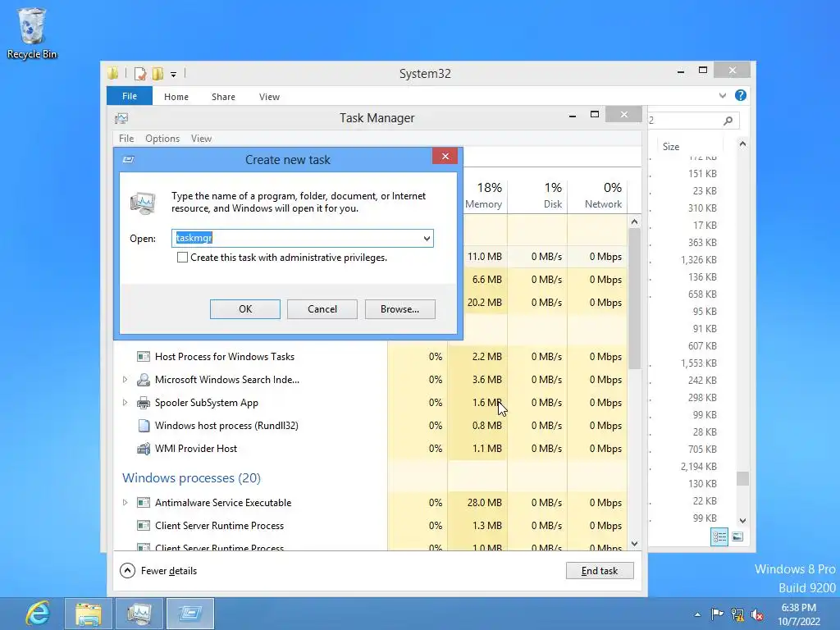Viewport: 840px width, 630px height.
Task: Click the search magnifier icon in Explorer
Action: [728, 121]
